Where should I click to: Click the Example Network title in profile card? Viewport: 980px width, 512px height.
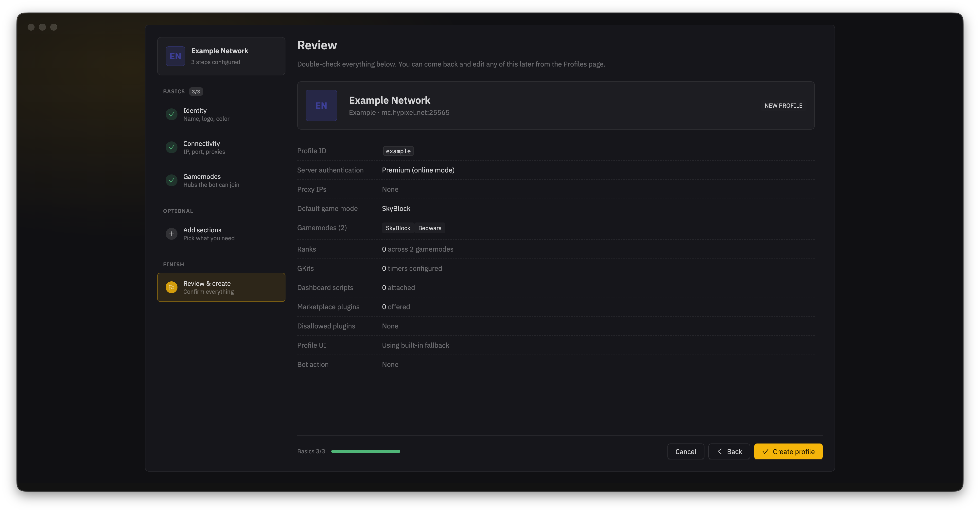coord(390,101)
